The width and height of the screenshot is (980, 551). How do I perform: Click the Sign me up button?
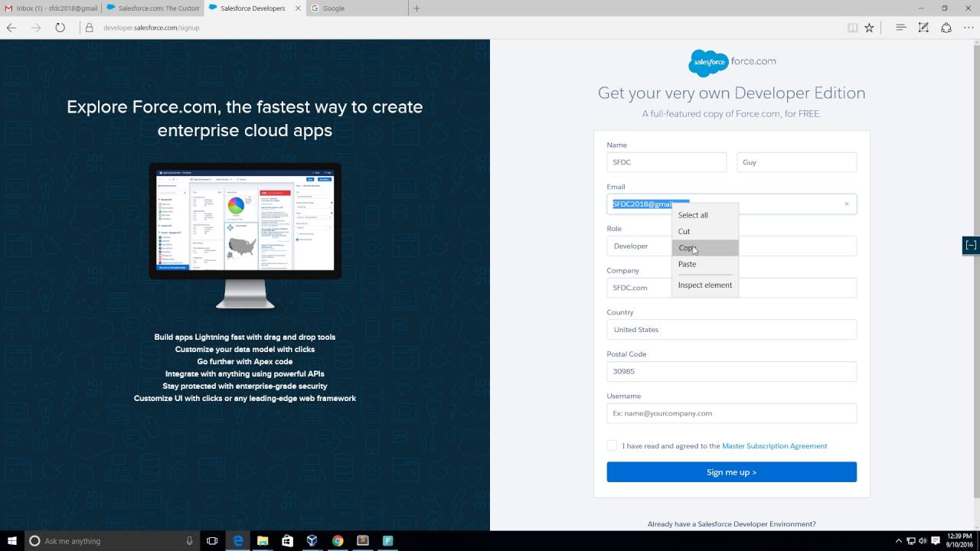point(731,472)
